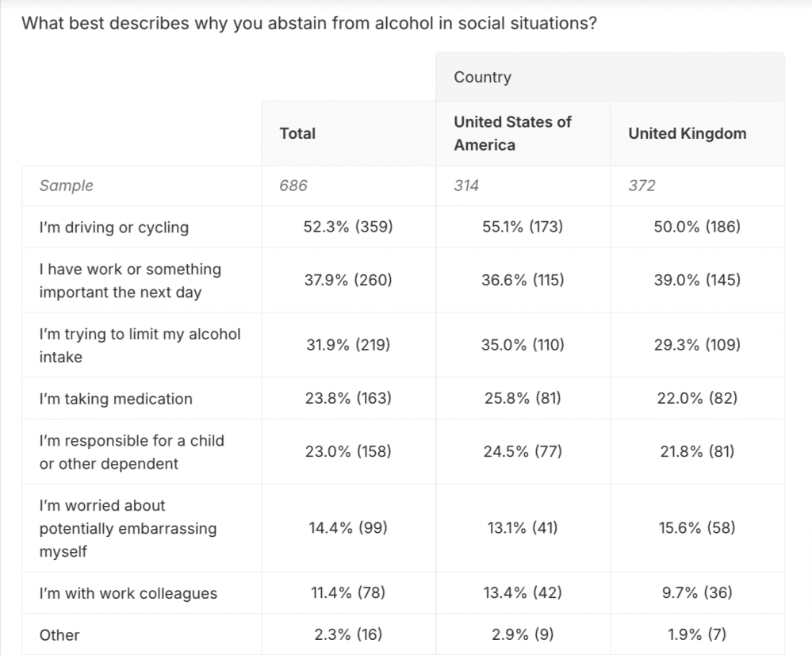Select the "I'm driving or cycling" row
The width and height of the screenshot is (812, 655).
pos(114,228)
